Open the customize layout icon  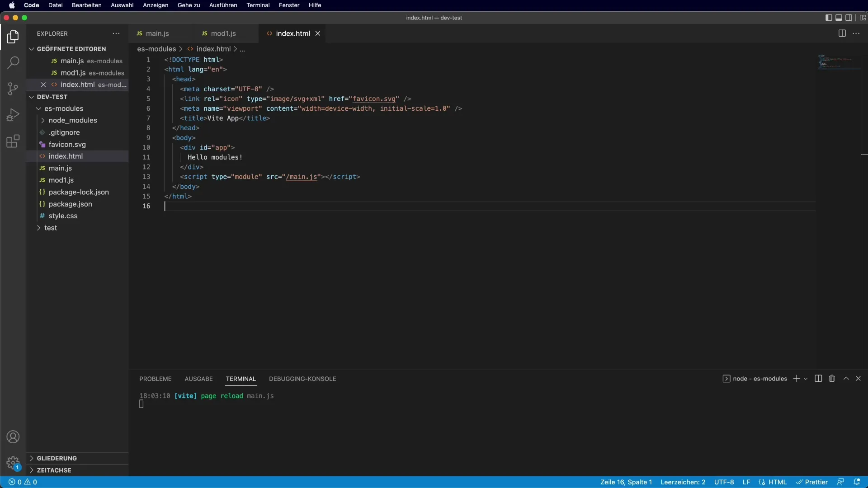point(863,18)
